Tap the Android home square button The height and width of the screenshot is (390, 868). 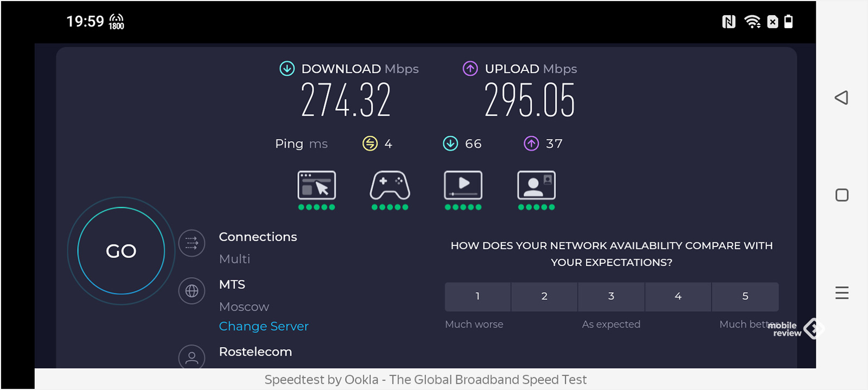pos(842,195)
